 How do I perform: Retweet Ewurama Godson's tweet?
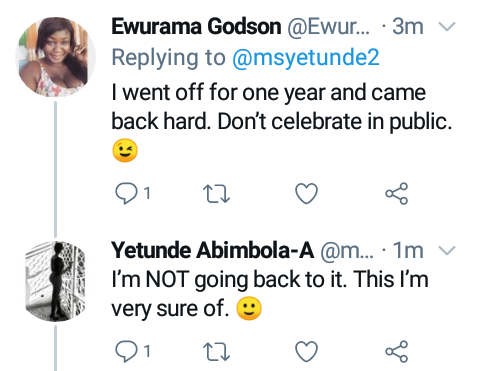(216, 194)
